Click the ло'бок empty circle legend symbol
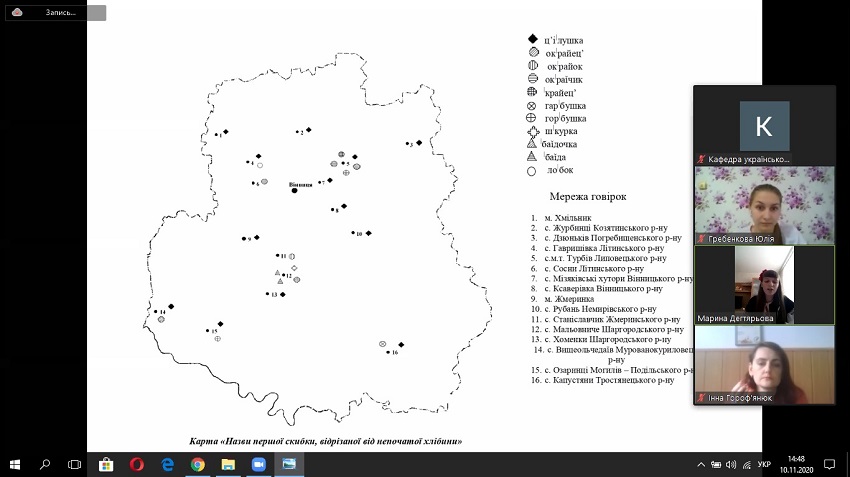Image resolution: width=850 pixels, height=477 pixels. point(531,171)
